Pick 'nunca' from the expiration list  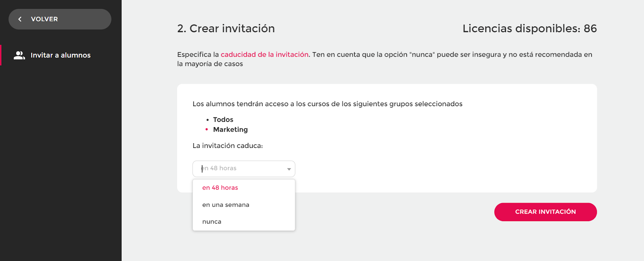point(212,222)
